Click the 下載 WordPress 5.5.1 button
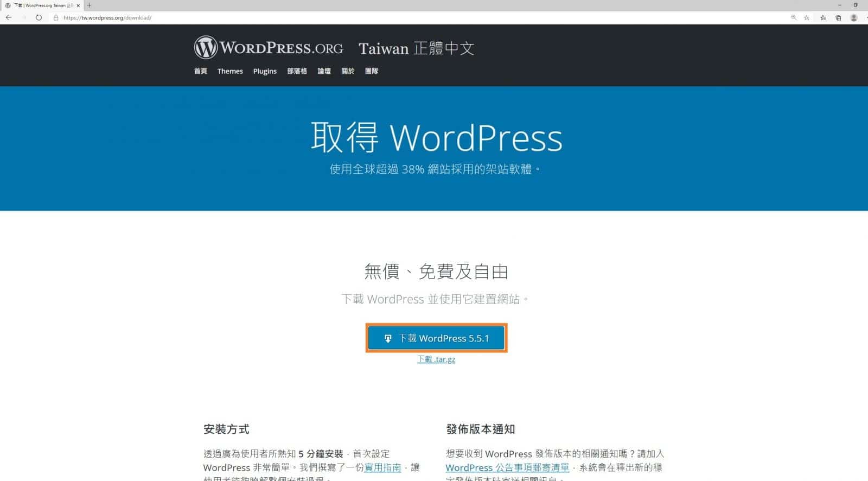This screenshot has height=481, width=868. click(436, 338)
